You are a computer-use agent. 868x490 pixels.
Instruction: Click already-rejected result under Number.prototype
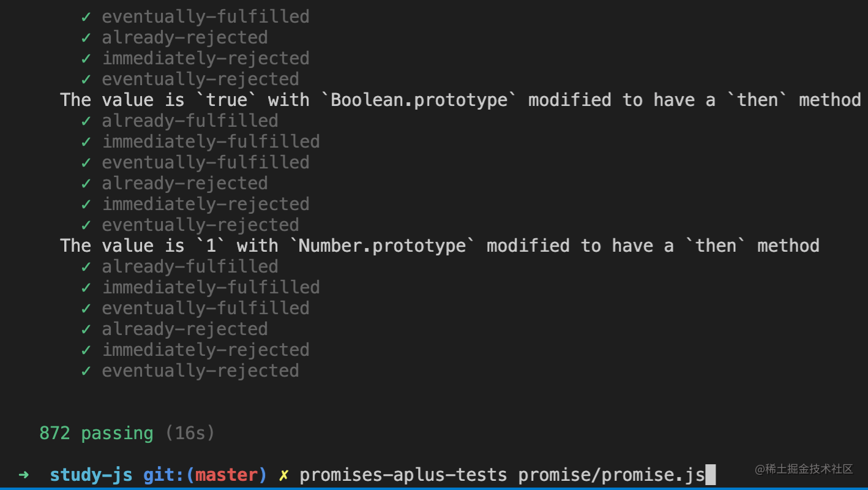(185, 329)
